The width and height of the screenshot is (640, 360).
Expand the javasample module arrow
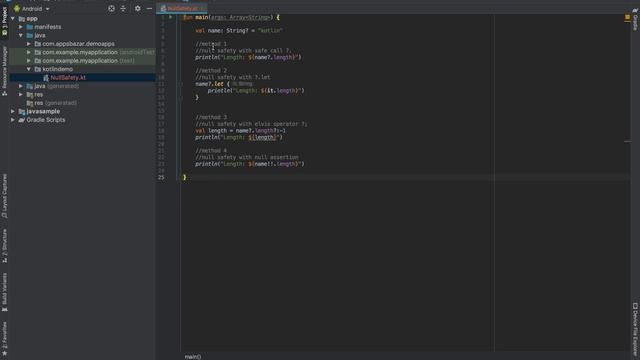point(13,111)
